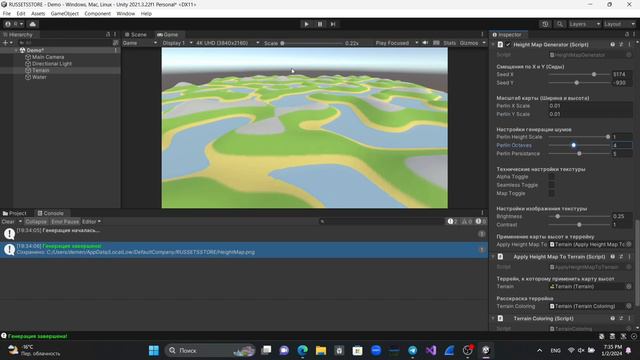The image size is (640, 360).
Task: Open the Layout dropdown
Action: pos(619,24)
